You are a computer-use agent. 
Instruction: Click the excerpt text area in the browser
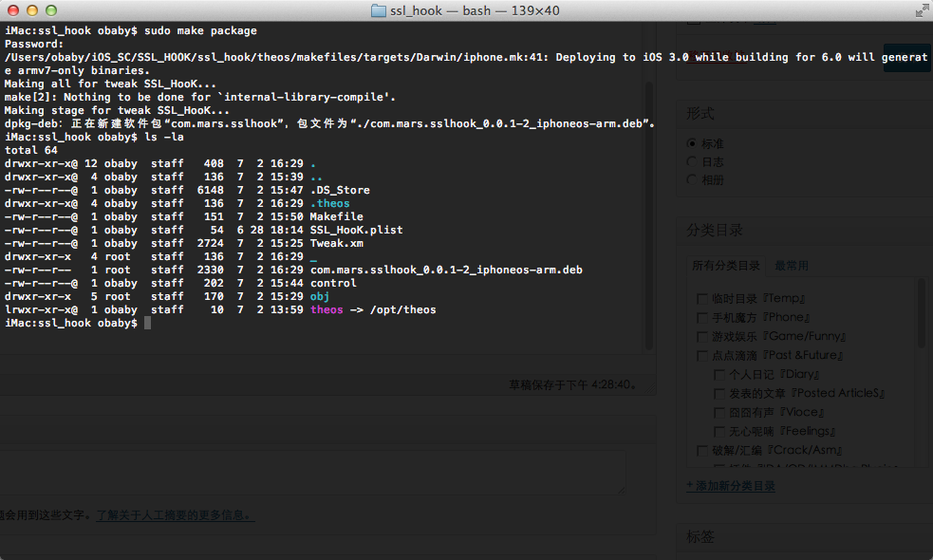pos(312,473)
